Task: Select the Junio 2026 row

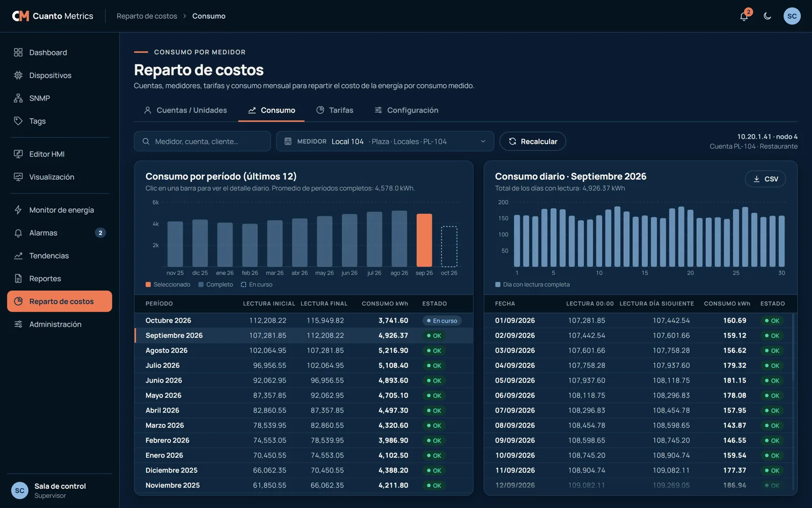Action: pos(304,380)
